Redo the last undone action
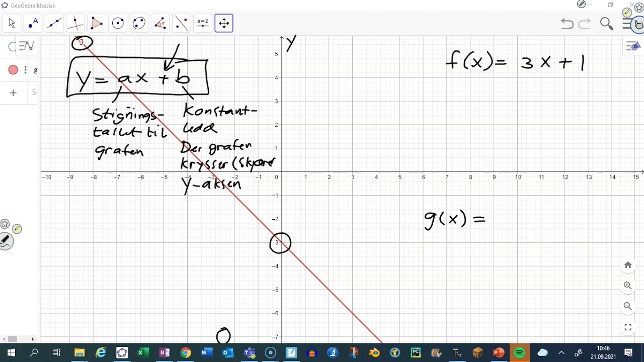The width and height of the screenshot is (644, 362). 585,24
